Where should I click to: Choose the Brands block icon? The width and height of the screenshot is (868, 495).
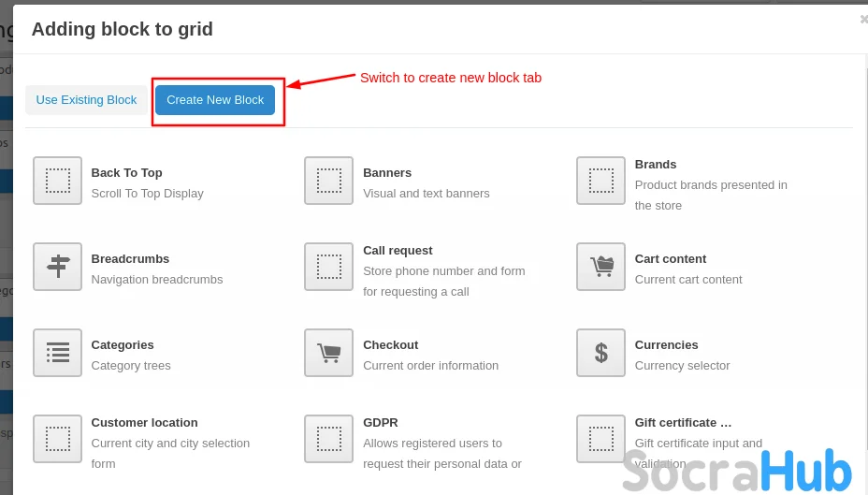(x=600, y=181)
